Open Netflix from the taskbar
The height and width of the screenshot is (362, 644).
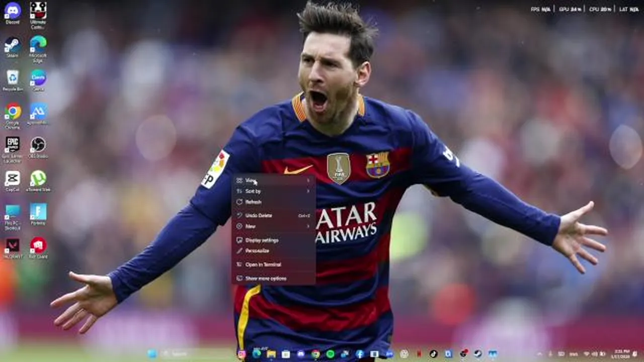pyautogui.click(x=419, y=354)
